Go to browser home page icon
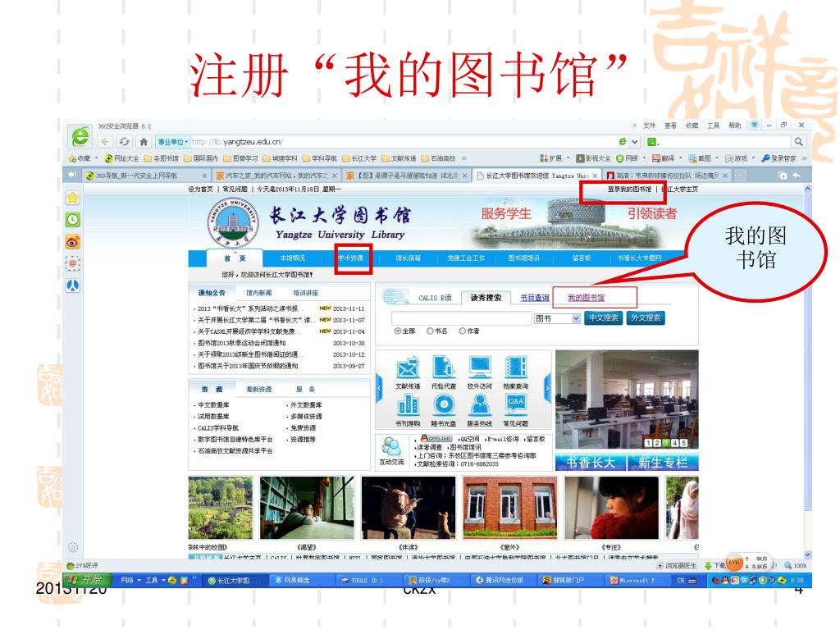840x630 pixels. [144, 141]
